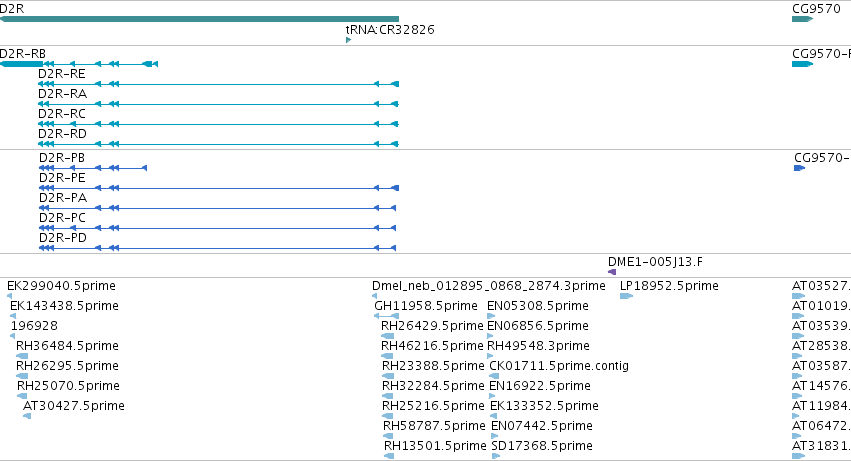Screen dimensions: 851x461
Task: Select the D2R-PB protein label
Action: pos(62,158)
